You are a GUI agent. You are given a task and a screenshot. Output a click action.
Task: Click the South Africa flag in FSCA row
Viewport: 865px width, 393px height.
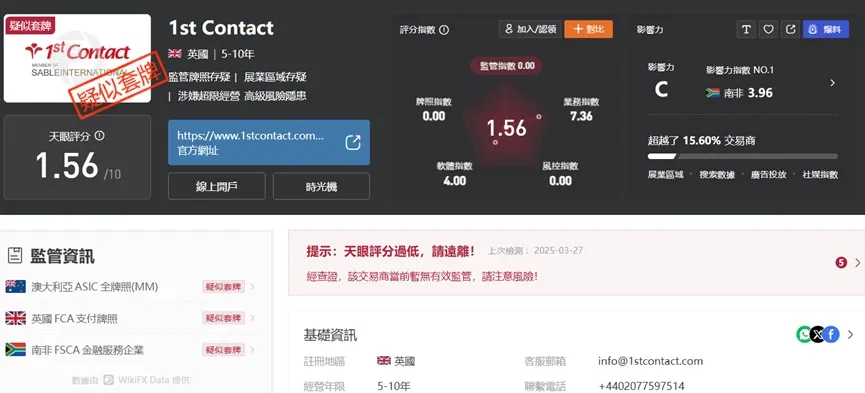point(15,349)
